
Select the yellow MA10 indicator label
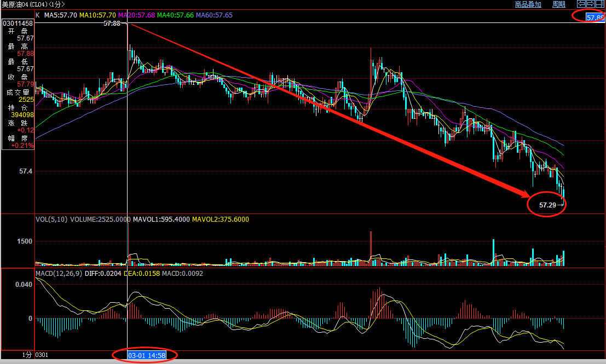97,15
